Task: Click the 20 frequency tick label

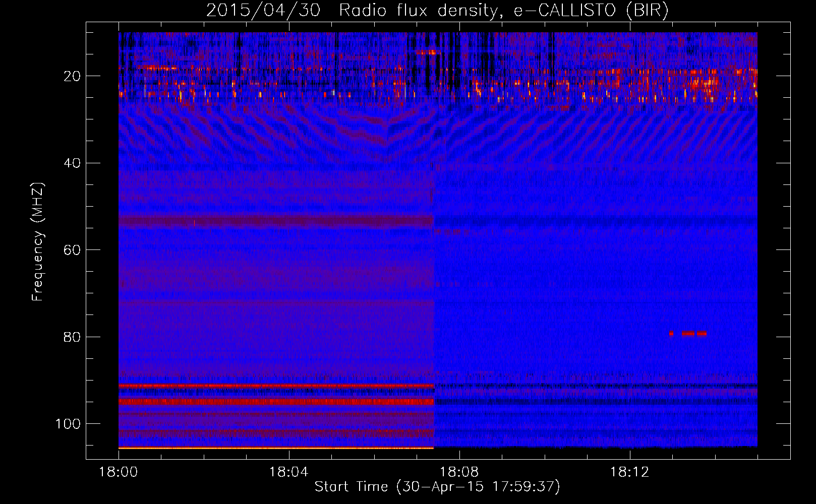Action: pos(72,76)
